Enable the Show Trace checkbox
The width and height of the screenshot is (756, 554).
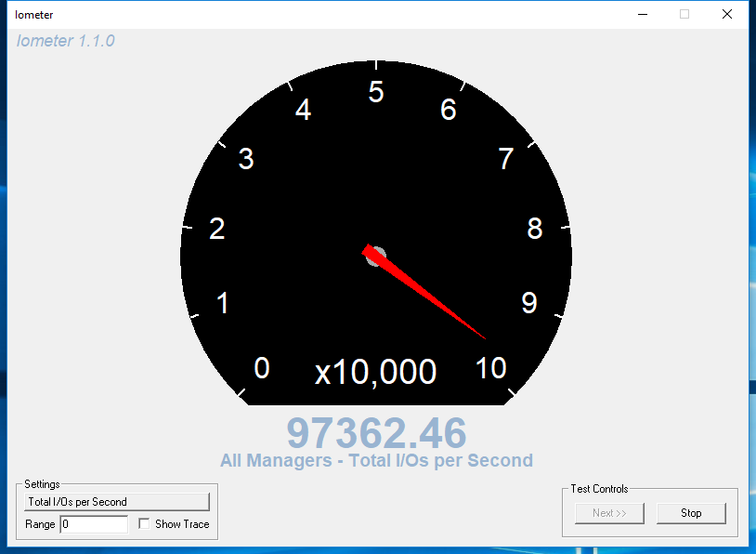144,523
